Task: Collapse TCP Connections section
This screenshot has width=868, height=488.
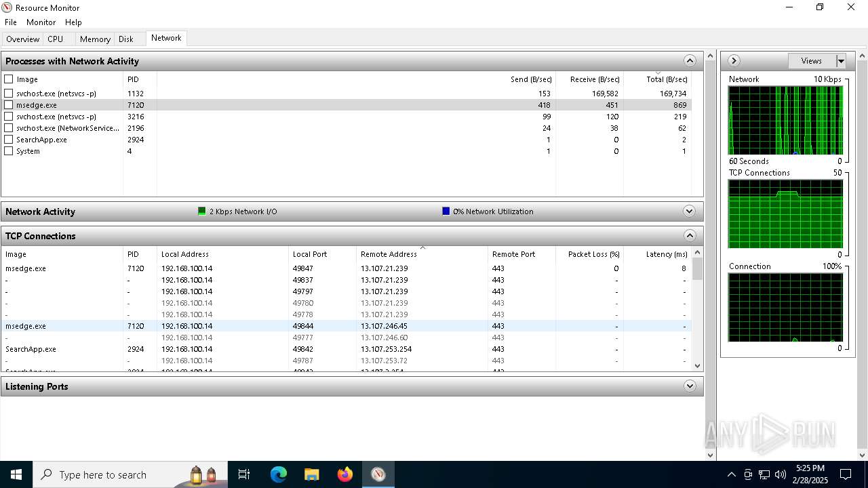Action: tap(690, 236)
